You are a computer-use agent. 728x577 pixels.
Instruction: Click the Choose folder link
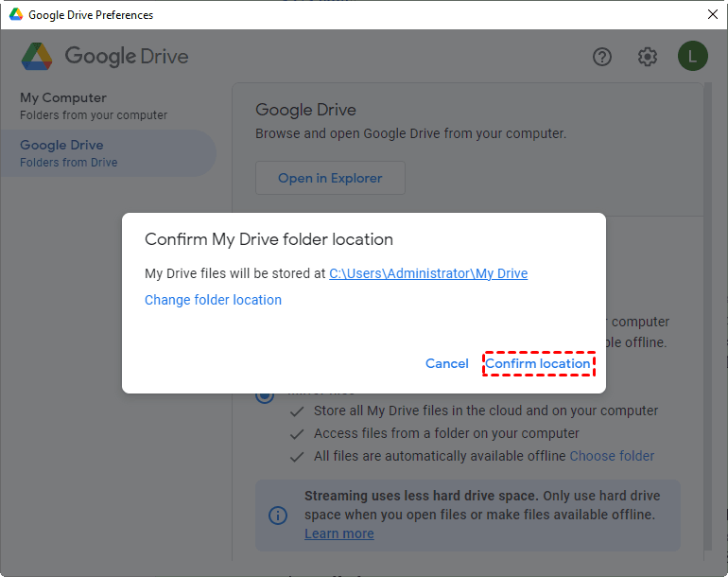pos(612,456)
